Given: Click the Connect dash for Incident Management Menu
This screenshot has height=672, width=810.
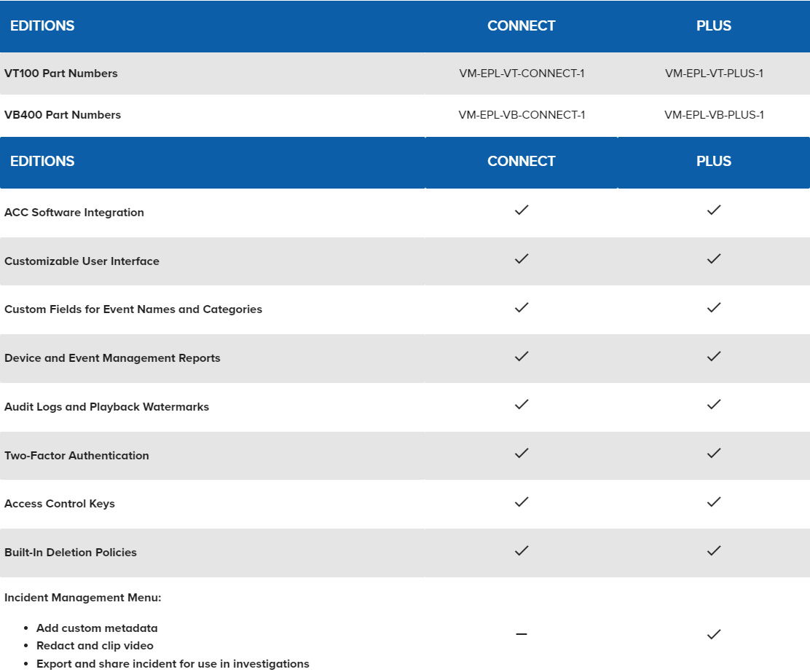Looking at the screenshot, I should pos(522,634).
